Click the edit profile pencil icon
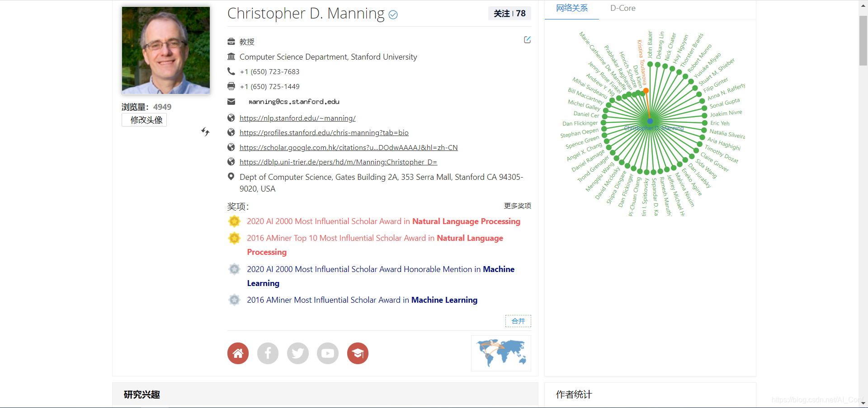The height and width of the screenshot is (408, 868). tap(527, 40)
